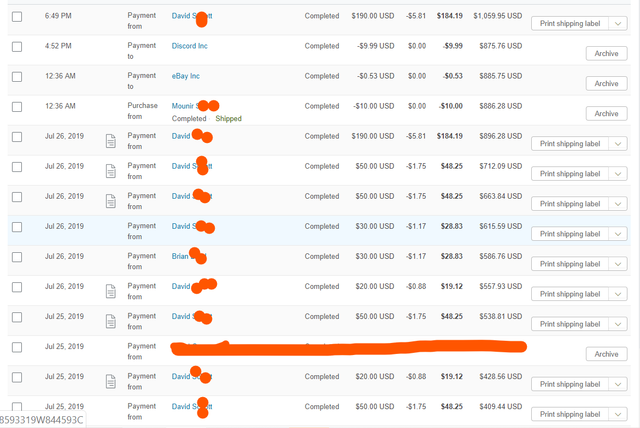Open David link in $896.28 USD row
The image size is (640, 428).
pos(181,136)
